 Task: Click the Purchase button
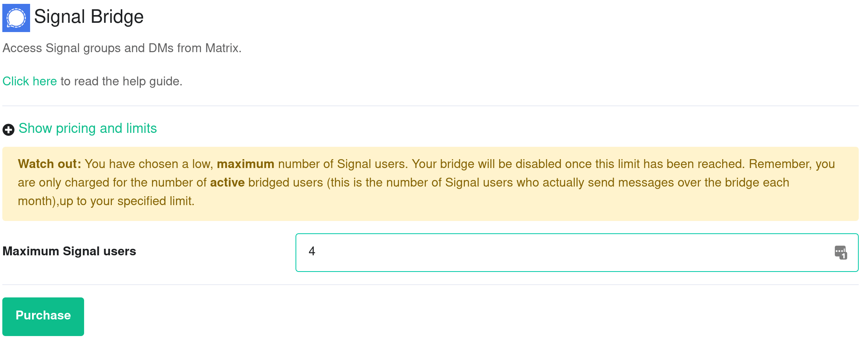pyautogui.click(x=43, y=316)
